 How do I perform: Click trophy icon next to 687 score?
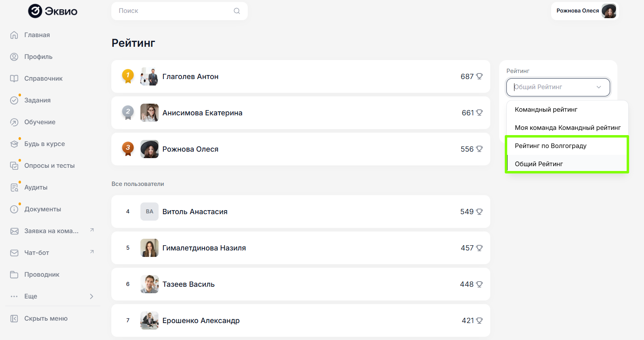[x=479, y=76]
